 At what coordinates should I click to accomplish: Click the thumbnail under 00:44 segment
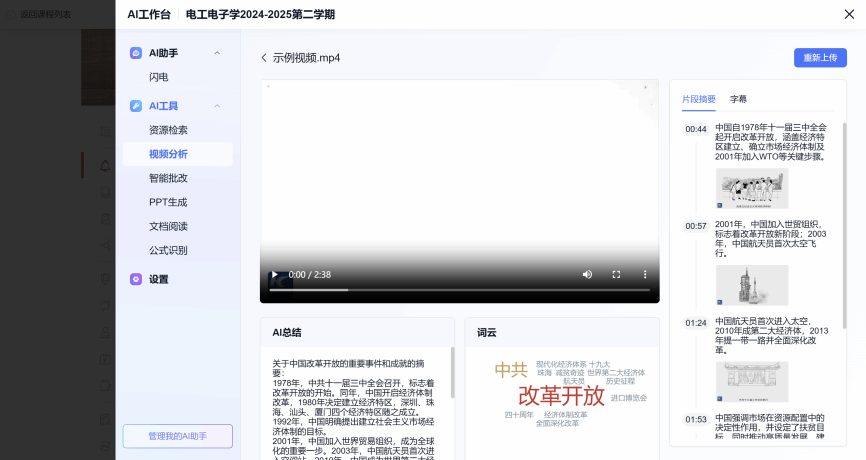(x=752, y=187)
